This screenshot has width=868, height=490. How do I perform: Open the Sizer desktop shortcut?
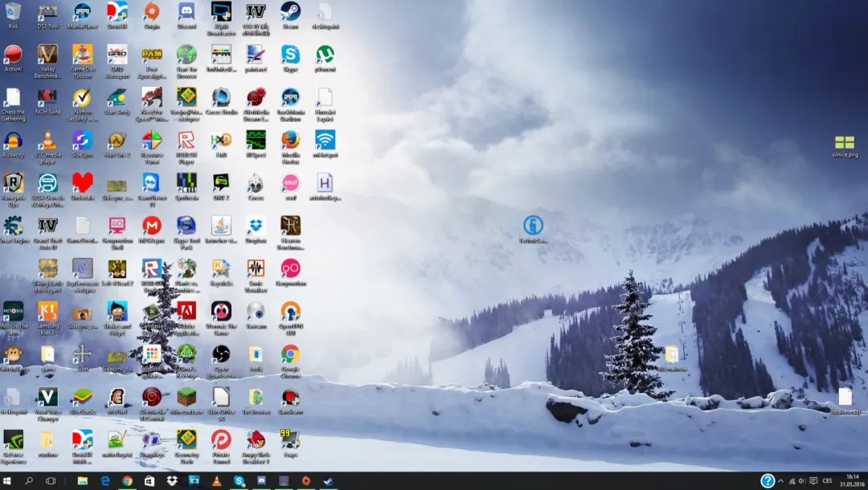coord(83,358)
